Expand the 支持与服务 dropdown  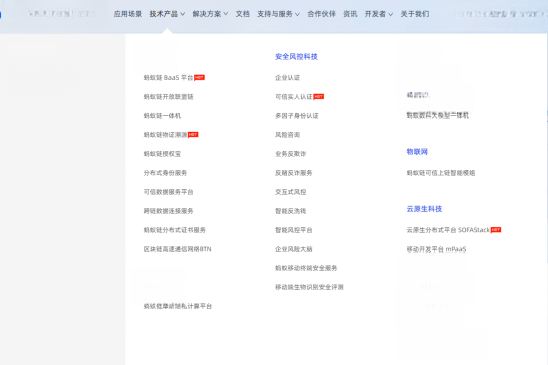pos(278,14)
